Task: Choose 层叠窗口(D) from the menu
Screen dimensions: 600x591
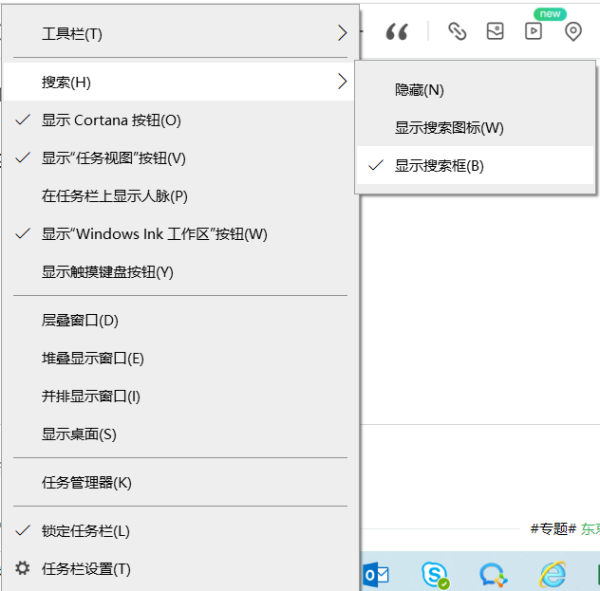Action: point(178,320)
